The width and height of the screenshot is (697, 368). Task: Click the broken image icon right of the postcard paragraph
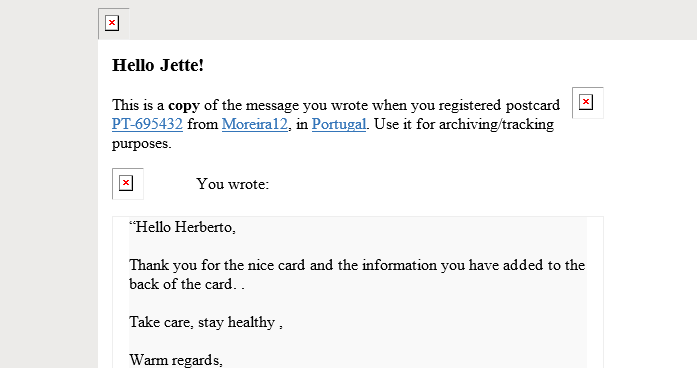[x=588, y=103]
